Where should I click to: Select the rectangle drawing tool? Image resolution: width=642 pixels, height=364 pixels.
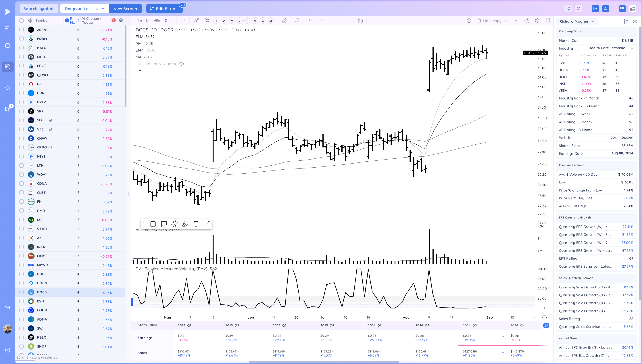[x=153, y=224]
